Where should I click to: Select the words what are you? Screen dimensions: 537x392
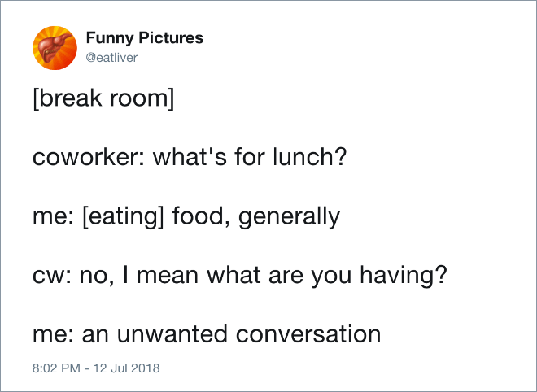(279, 276)
